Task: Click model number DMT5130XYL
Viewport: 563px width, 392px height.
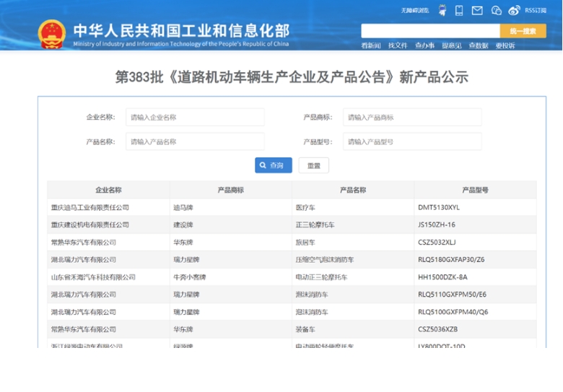Action: 439,207
